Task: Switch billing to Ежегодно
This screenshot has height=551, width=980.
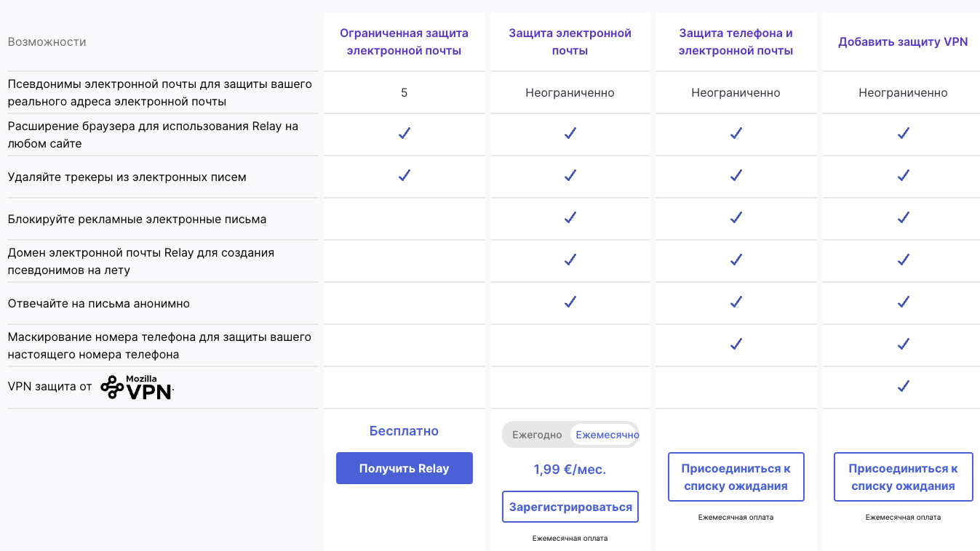Action: coord(537,435)
